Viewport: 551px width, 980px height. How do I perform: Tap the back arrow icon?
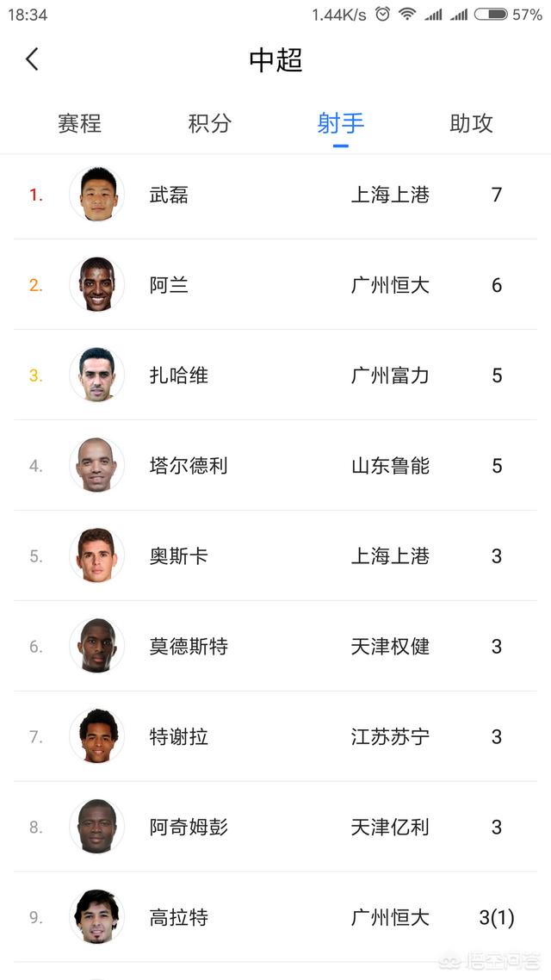[x=33, y=59]
